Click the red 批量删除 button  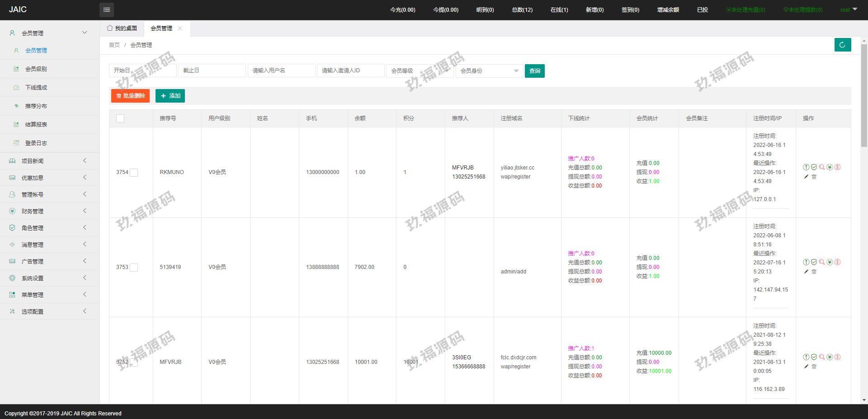(130, 96)
